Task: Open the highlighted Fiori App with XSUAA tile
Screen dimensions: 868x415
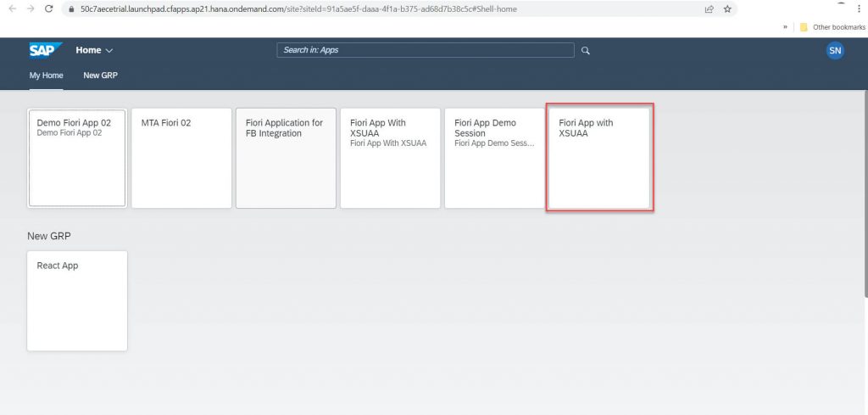Action: (x=599, y=158)
